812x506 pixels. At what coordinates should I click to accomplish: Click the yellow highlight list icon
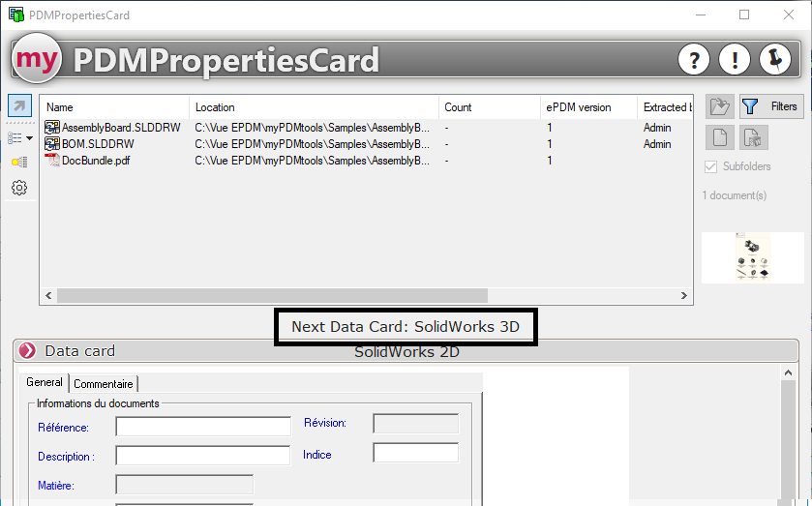coord(19,162)
